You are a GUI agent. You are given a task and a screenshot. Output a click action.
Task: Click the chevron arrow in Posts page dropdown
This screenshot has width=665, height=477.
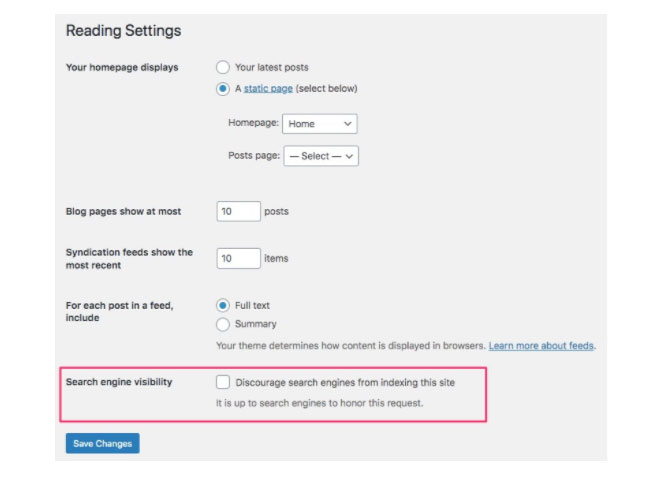pos(349,156)
